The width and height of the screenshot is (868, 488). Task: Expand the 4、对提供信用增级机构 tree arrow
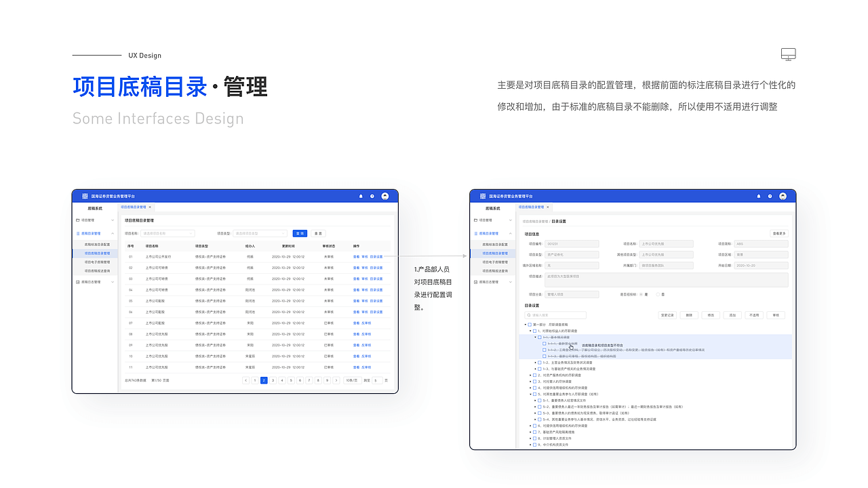(530, 388)
